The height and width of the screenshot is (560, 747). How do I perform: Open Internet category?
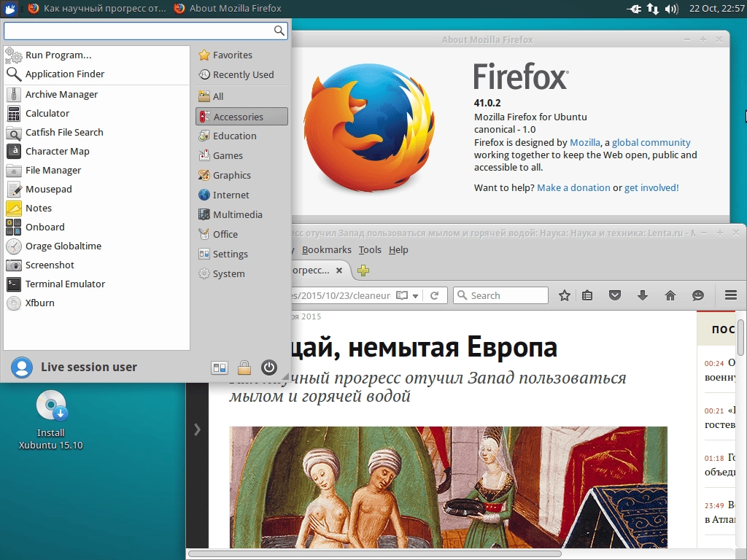point(242,195)
